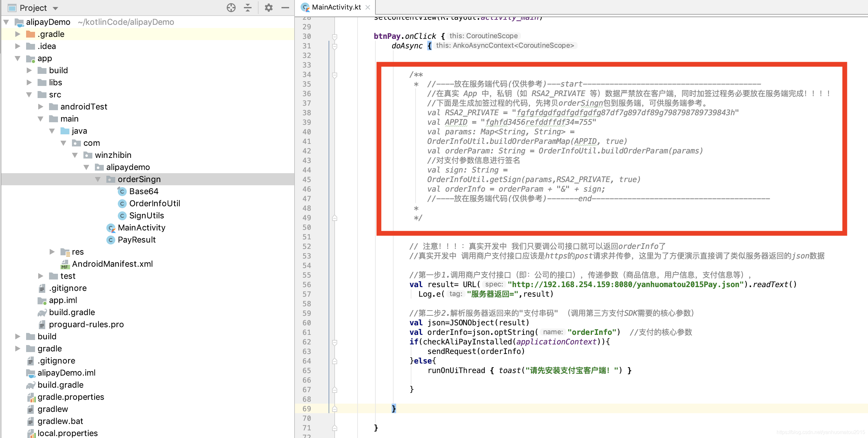The height and width of the screenshot is (438, 868).
Task: Collapse the orderSingn package
Action: (98, 180)
